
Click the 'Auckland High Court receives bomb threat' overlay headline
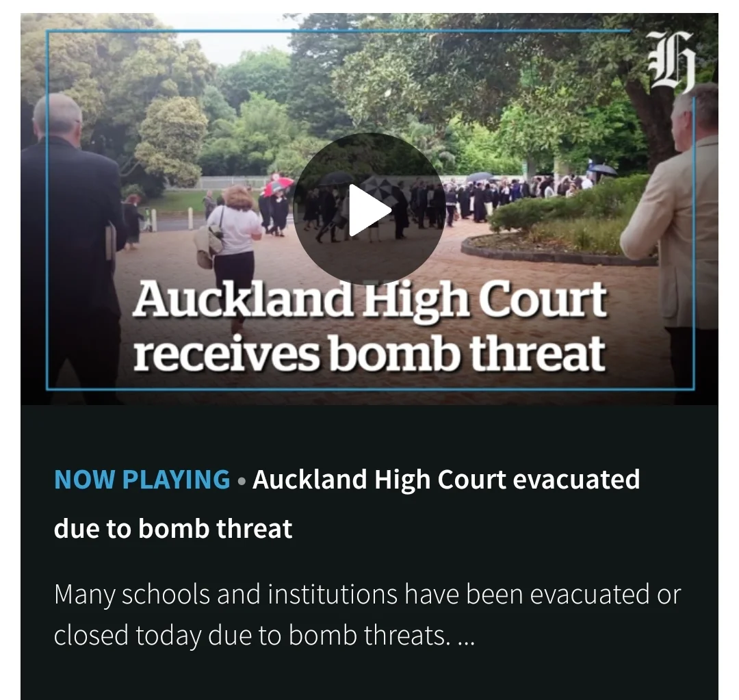point(370,326)
